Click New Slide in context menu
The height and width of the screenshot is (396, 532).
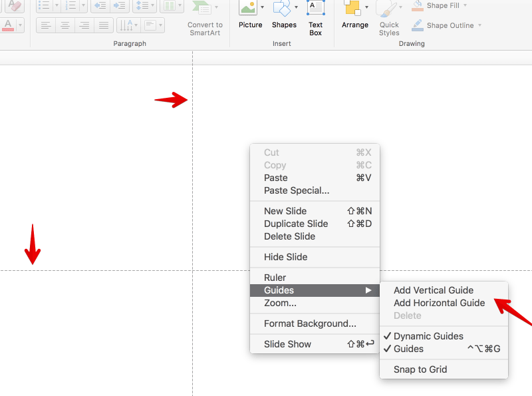point(285,211)
